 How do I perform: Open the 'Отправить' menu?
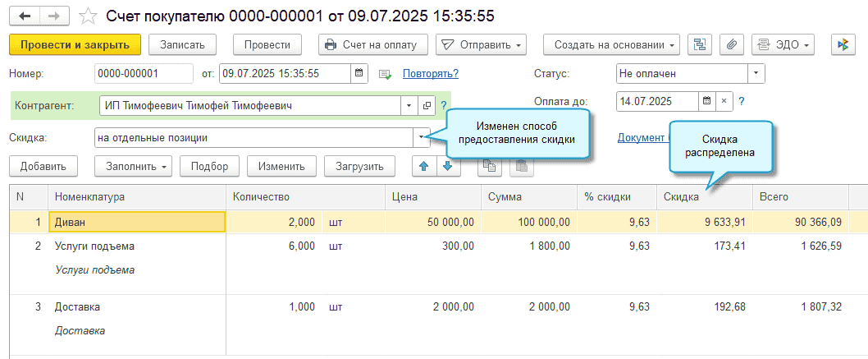coord(481,44)
